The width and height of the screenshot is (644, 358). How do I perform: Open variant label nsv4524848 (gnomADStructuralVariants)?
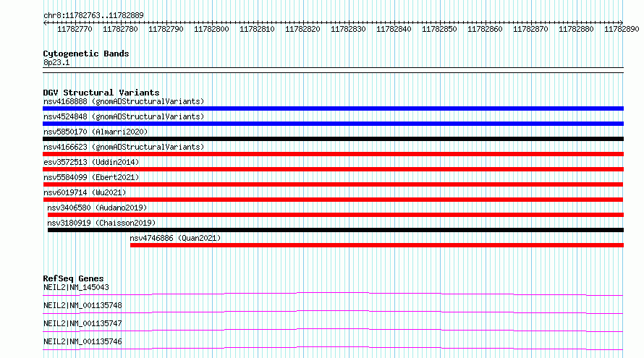click(x=124, y=116)
